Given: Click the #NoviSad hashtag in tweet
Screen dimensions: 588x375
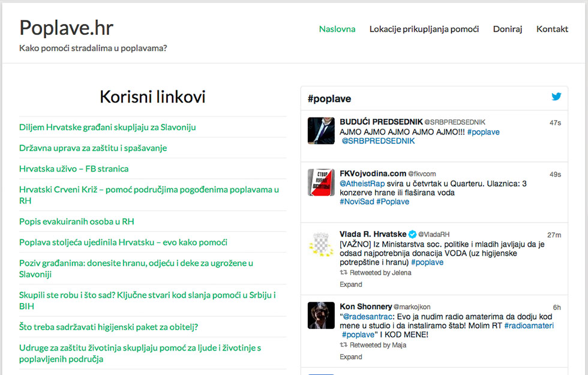Looking at the screenshot, I should (357, 202).
